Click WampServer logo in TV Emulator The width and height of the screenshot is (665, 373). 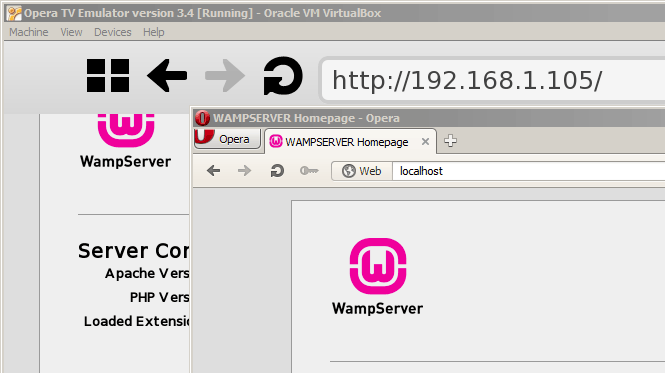point(126,130)
